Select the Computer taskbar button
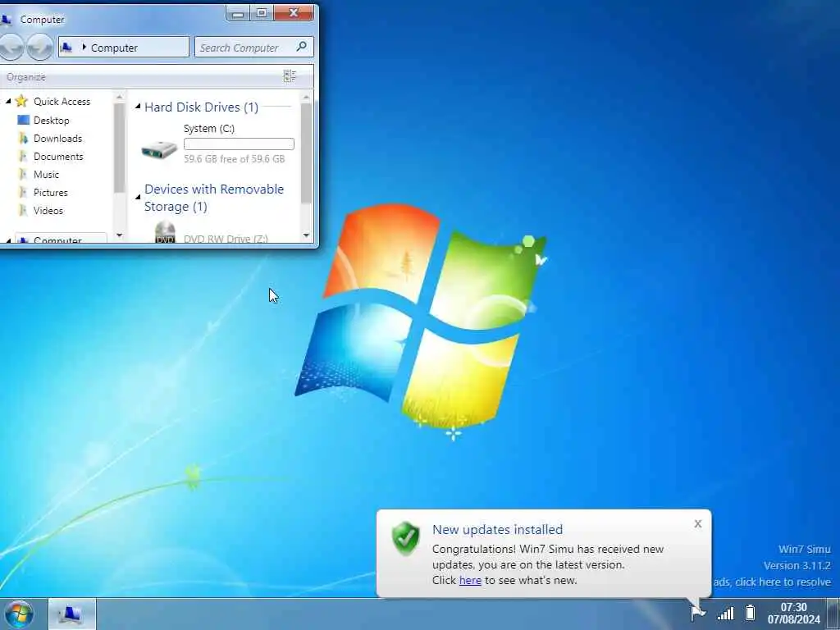 pyautogui.click(x=72, y=614)
